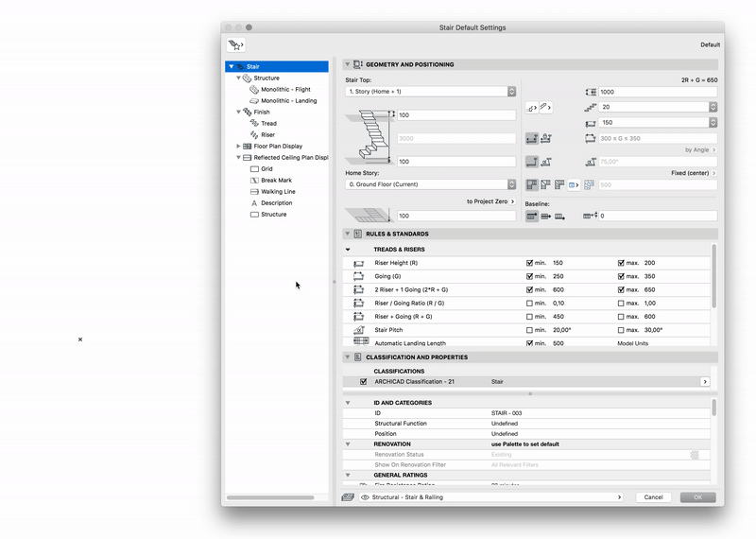Click the first Baseline position icon
The height and width of the screenshot is (539, 756).
coord(532,216)
